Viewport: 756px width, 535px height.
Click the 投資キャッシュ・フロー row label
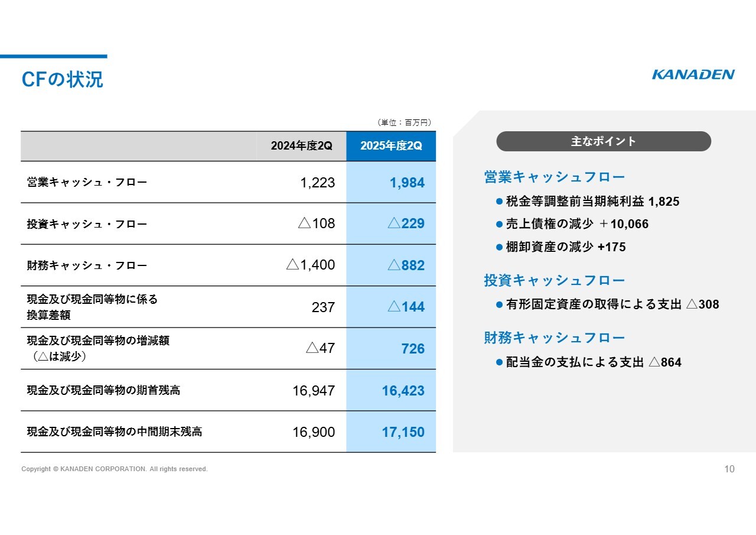pos(87,224)
